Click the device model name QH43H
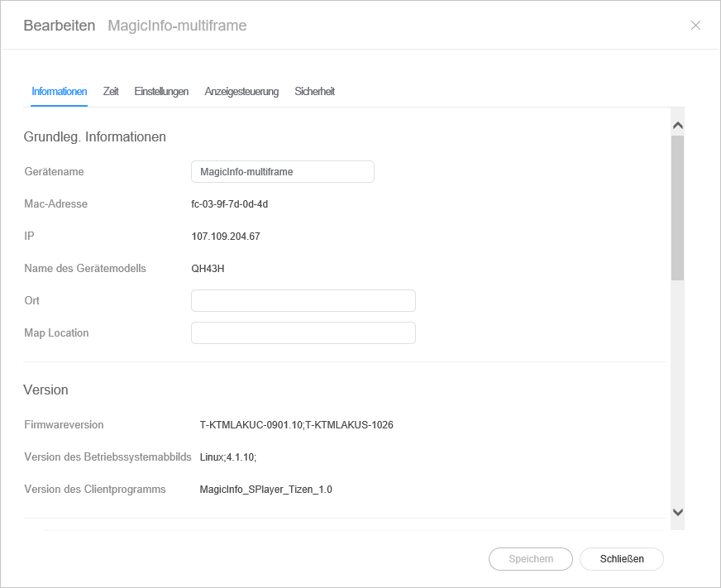721x588 pixels. point(208,269)
